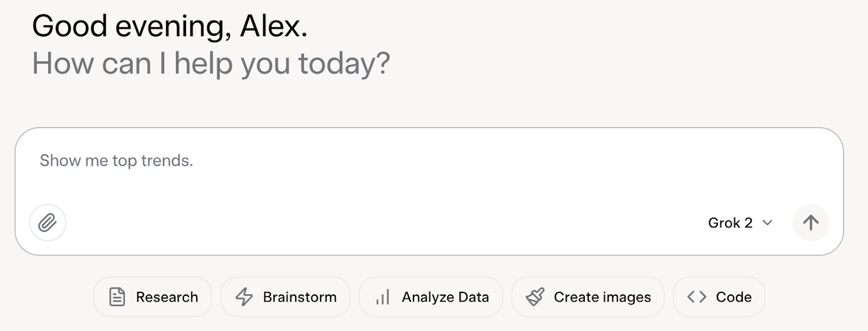The width and height of the screenshot is (868, 331).
Task: Click the bar chart icon for Analyze Data
Action: pyautogui.click(x=382, y=297)
